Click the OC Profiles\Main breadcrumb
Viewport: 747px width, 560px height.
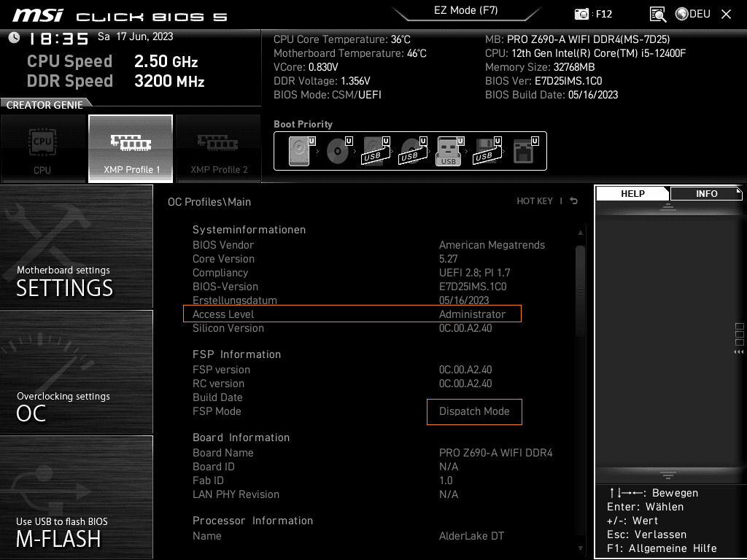209,201
